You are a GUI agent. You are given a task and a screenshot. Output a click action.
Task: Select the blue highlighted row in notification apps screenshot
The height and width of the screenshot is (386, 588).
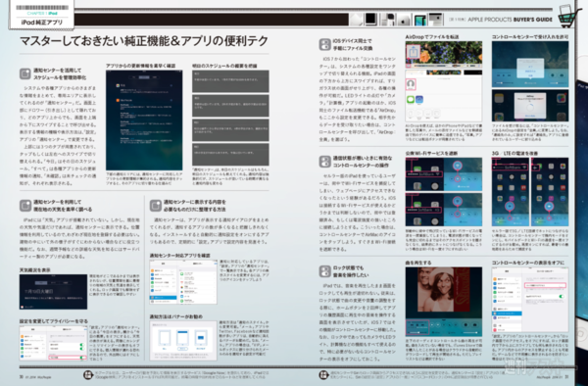coord(164,298)
